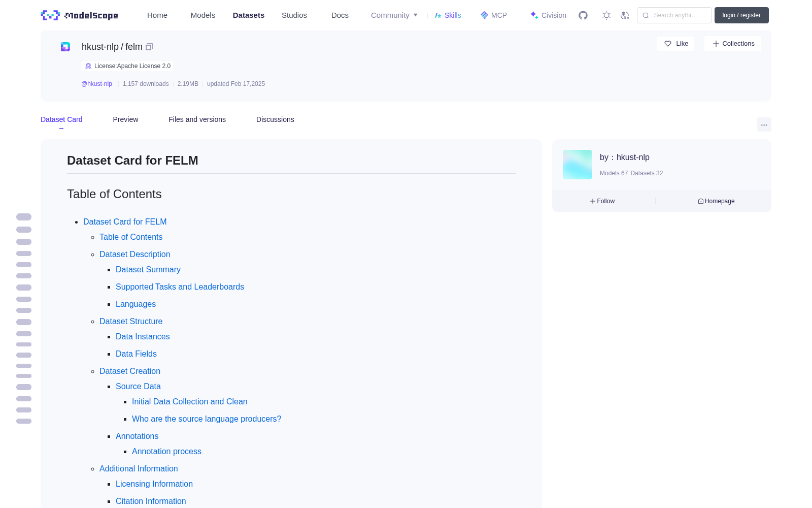Image resolution: width=812 pixels, height=508 pixels.
Task: Select Datasets in the top navigation
Action: pyautogui.click(x=249, y=15)
